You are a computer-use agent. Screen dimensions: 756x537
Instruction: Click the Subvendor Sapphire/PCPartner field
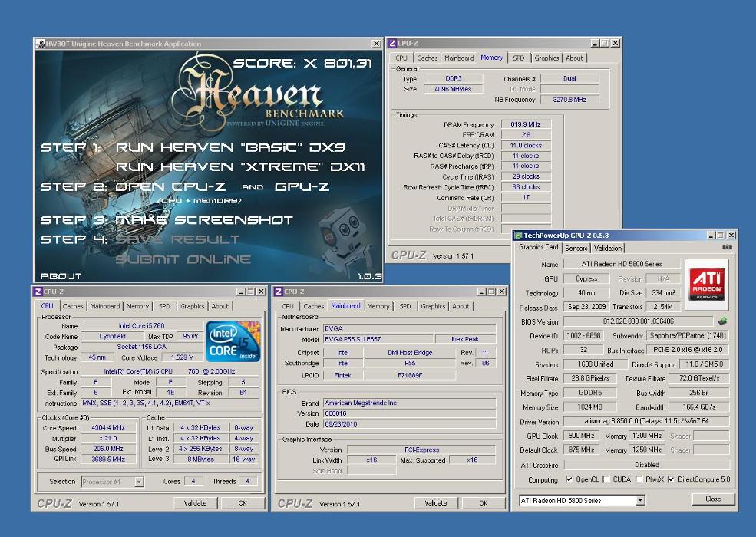[688, 335]
